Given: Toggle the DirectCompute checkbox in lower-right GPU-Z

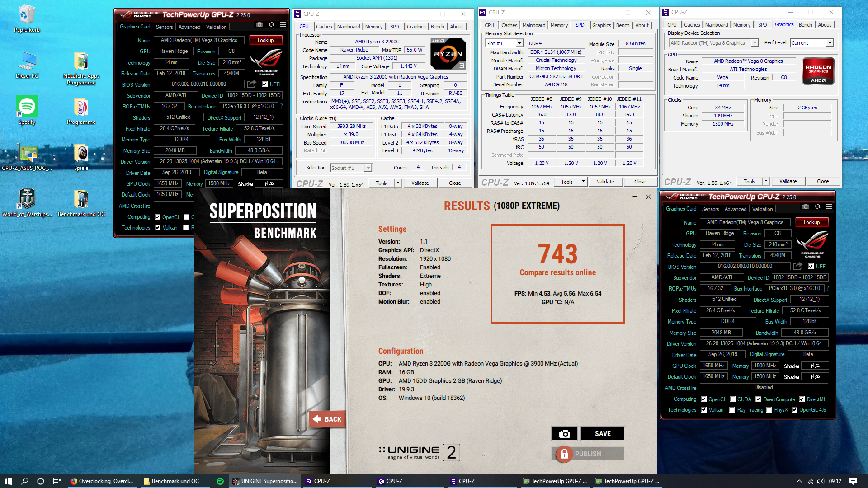Looking at the screenshot, I should tap(759, 399).
